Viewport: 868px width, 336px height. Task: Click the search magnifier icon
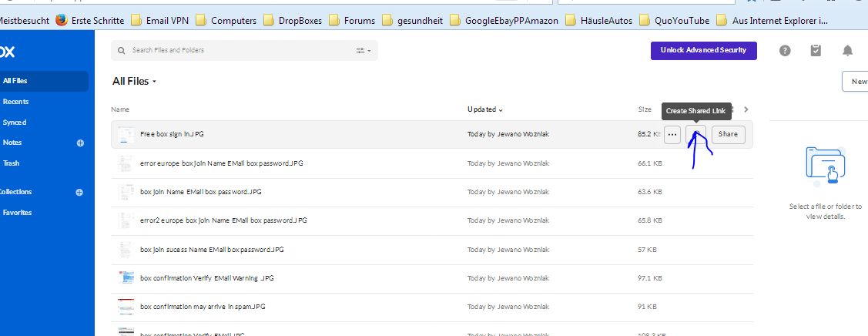[121, 50]
